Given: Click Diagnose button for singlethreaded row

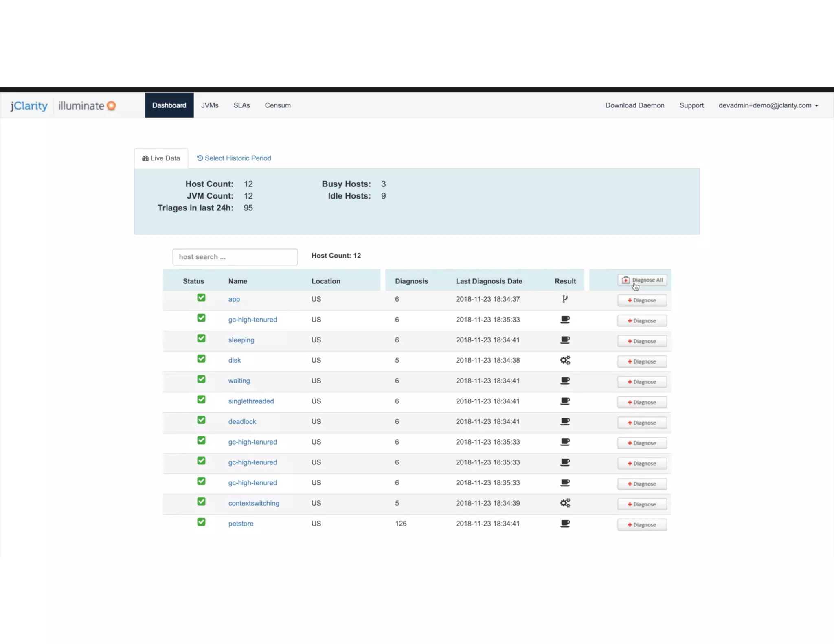Looking at the screenshot, I should click(x=642, y=402).
